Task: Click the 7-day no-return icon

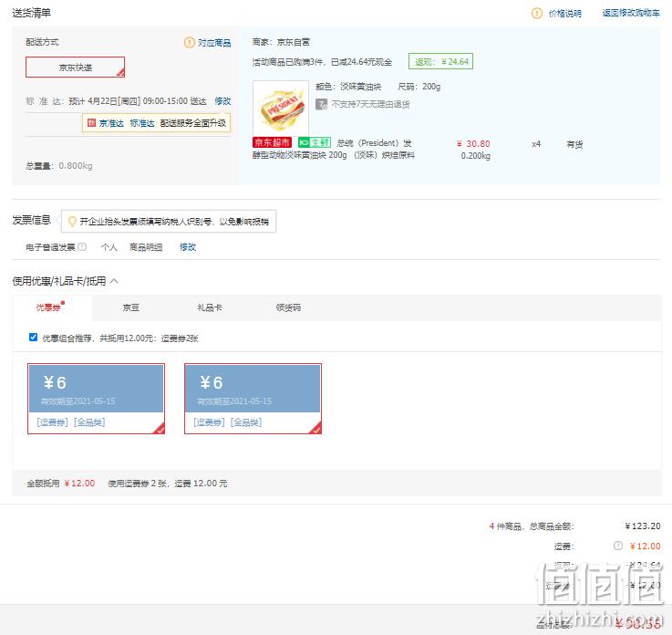Action: [322, 104]
